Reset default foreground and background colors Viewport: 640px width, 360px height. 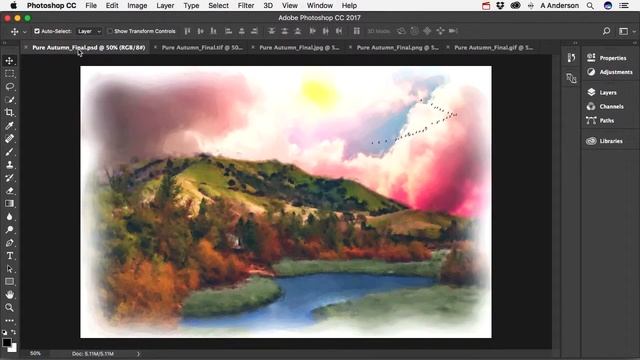[4, 332]
